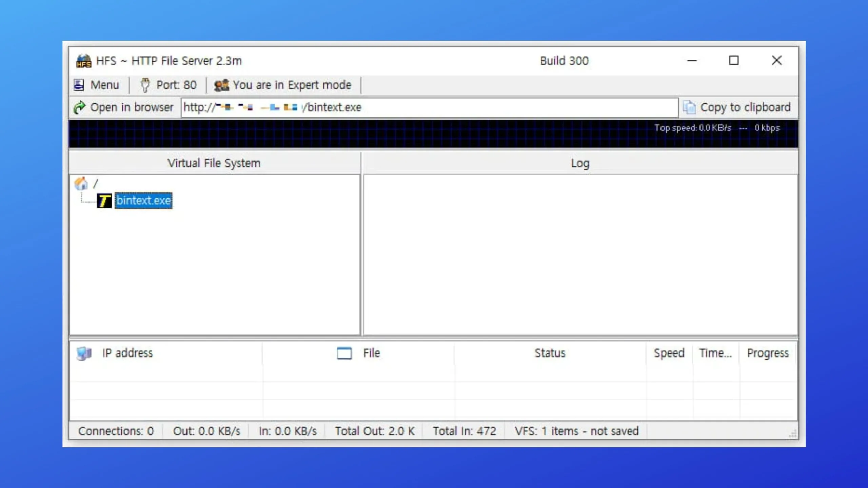The width and height of the screenshot is (868, 488).
Task: Select the root home folder icon
Action: click(81, 183)
